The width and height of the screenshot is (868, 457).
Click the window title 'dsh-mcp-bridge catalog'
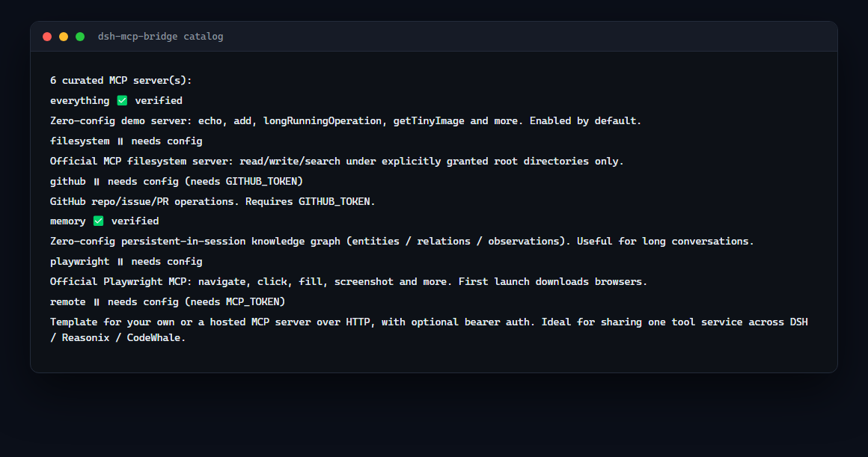coord(161,37)
